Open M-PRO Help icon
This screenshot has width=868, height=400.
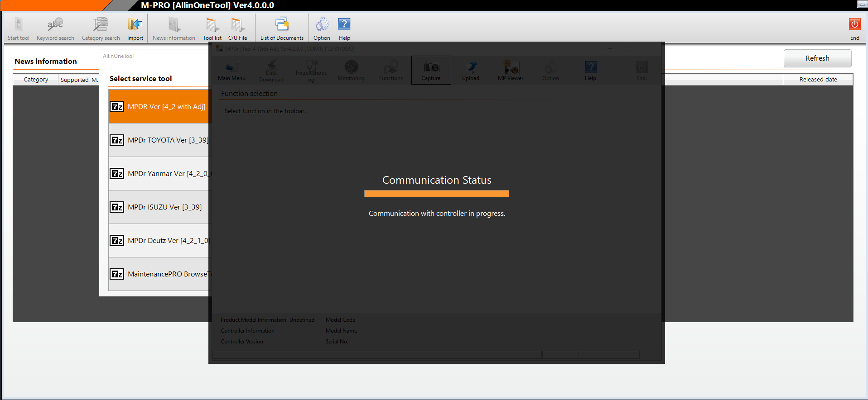point(344,28)
